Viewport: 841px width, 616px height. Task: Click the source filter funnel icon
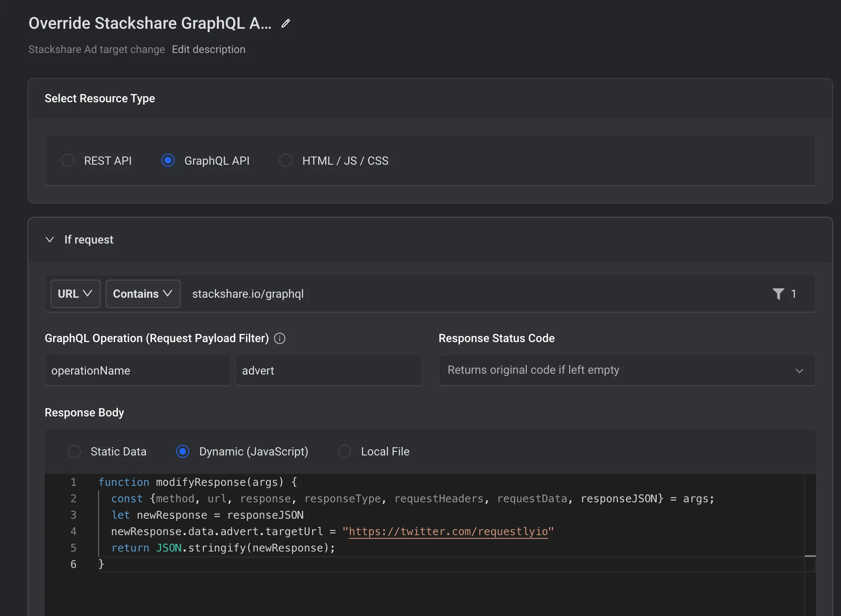[x=778, y=294]
